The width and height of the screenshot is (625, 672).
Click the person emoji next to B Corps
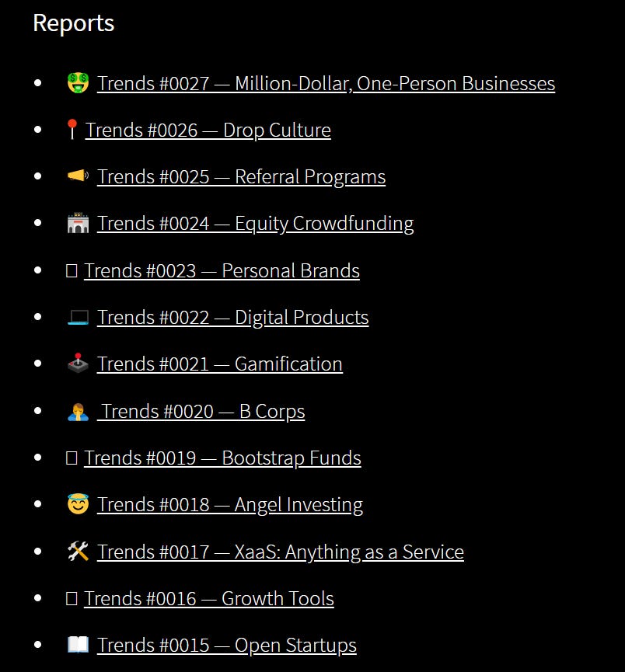(78, 410)
